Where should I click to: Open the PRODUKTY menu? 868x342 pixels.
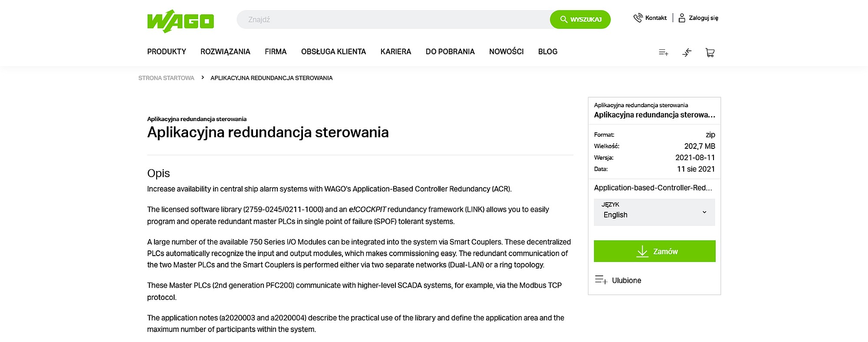167,52
